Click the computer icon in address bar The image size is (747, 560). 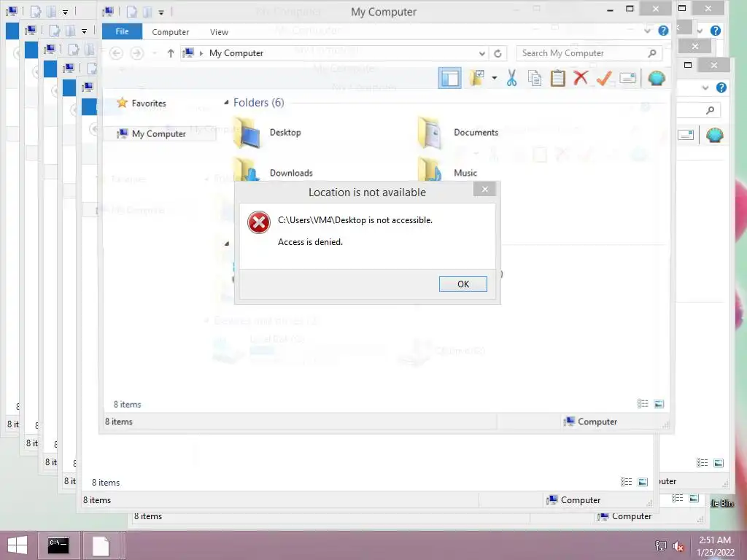click(x=189, y=52)
